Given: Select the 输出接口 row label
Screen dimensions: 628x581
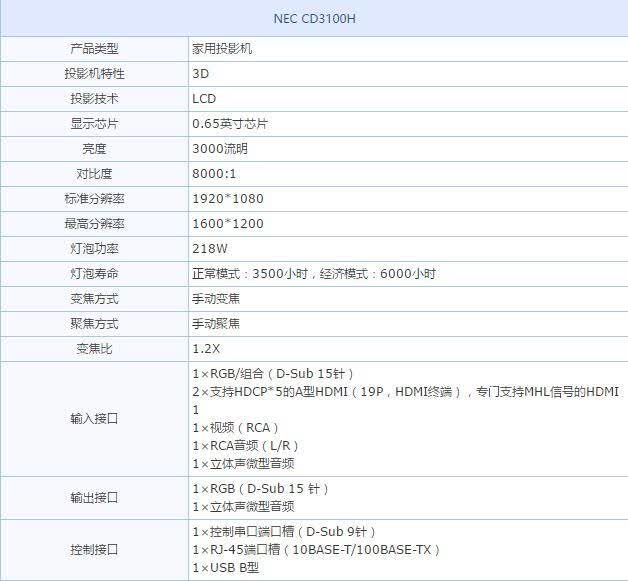Looking at the screenshot, I should coord(95,498).
